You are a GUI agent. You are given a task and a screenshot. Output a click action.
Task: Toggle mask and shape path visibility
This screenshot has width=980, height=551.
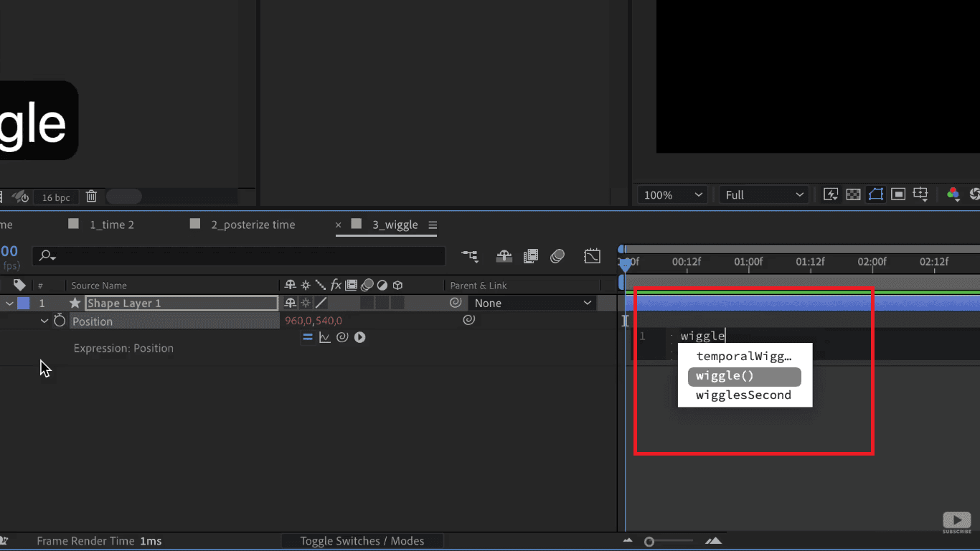pyautogui.click(x=875, y=194)
